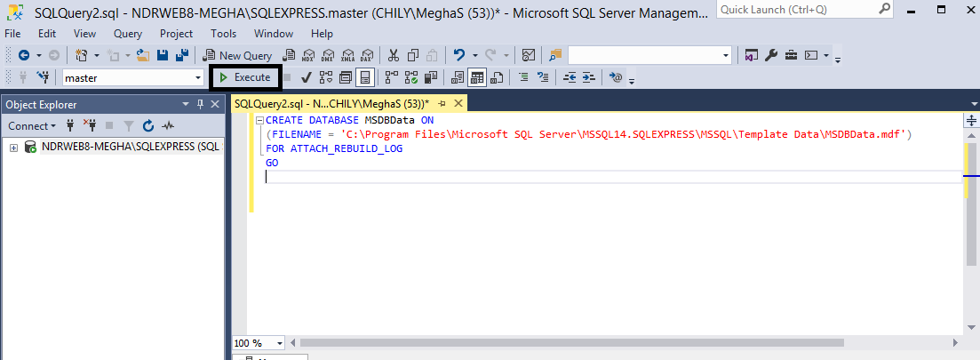Screen dimensions: 980x360
Task: Auto-hide Object Explorer with pin
Action: 200,104
